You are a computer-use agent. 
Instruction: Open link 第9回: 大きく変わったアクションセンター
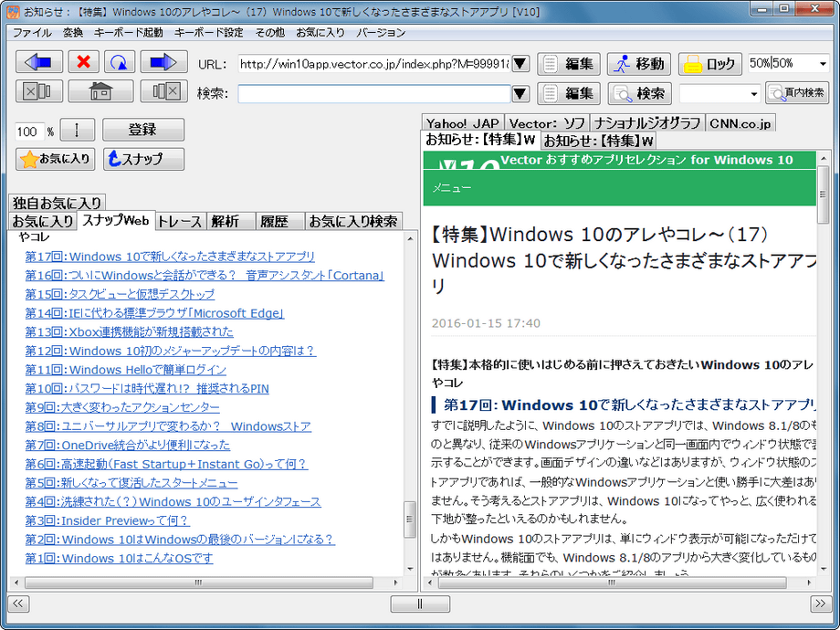coord(122,407)
